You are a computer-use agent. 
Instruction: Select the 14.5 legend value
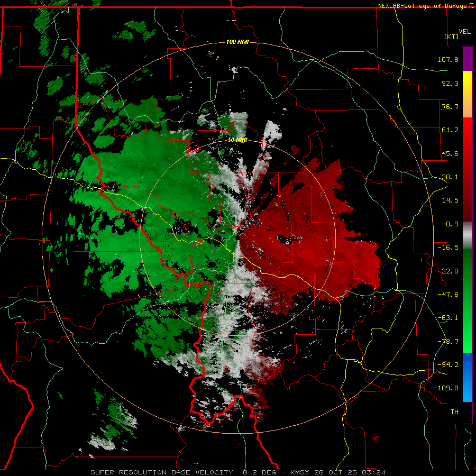[450, 200]
